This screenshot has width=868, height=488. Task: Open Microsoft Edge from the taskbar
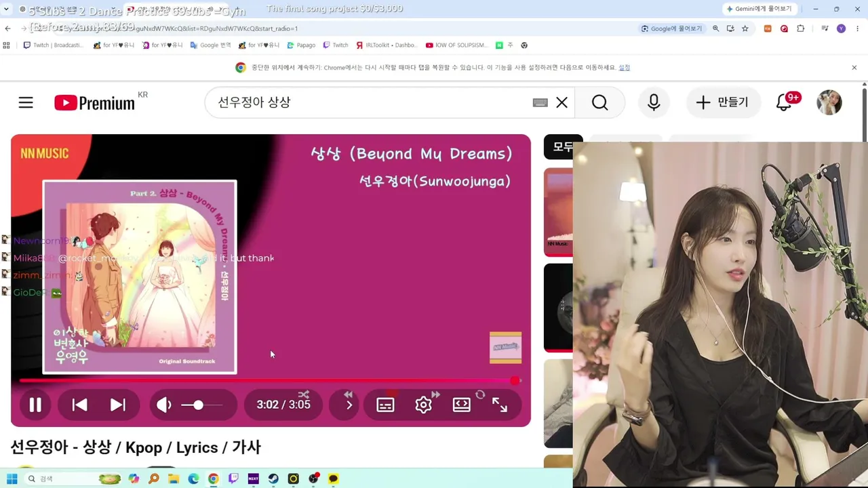tap(193, 479)
